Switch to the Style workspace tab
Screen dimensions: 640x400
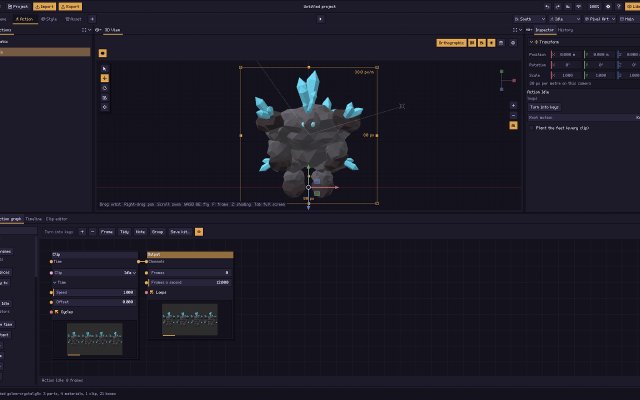[49, 19]
